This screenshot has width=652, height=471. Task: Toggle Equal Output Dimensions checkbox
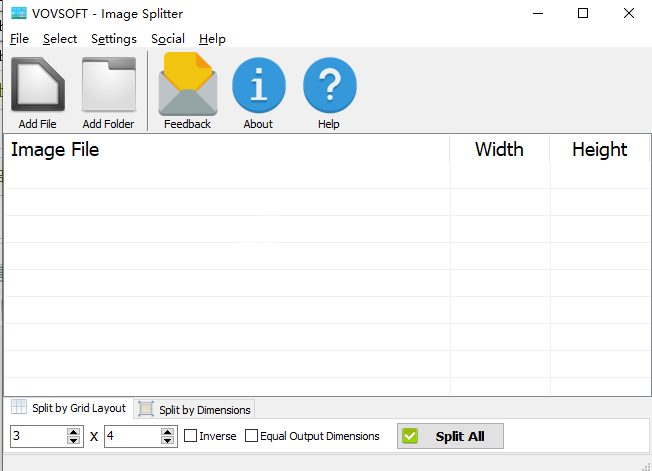tap(252, 436)
